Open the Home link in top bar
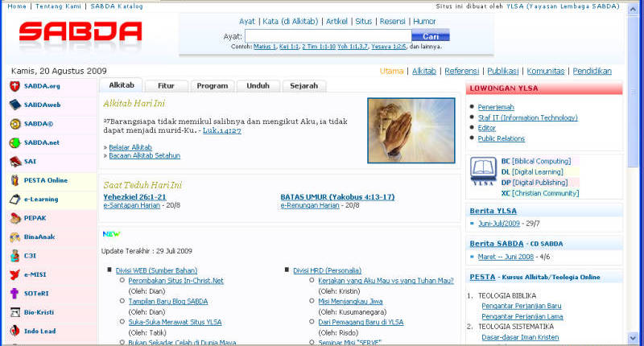644x346 pixels. click(17, 6)
